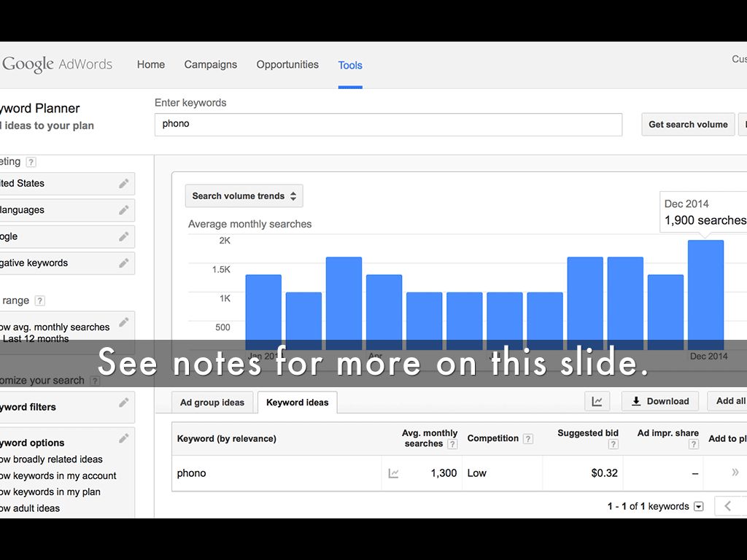
Task: Click trend graph icon in phono row
Action: click(x=394, y=473)
